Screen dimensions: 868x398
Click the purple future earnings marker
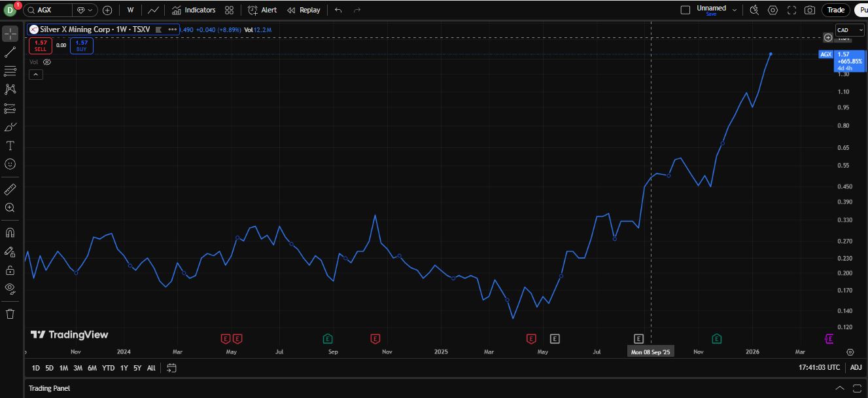pos(829,338)
